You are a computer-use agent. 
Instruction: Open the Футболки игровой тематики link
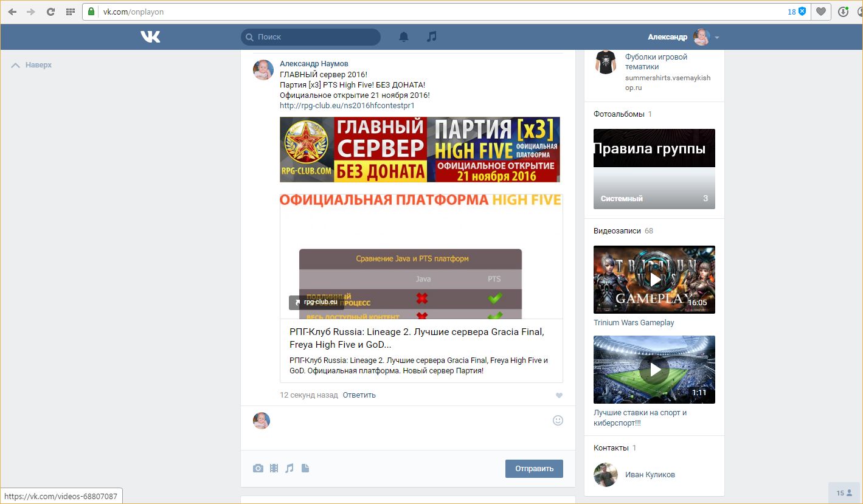tap(656, 62)
